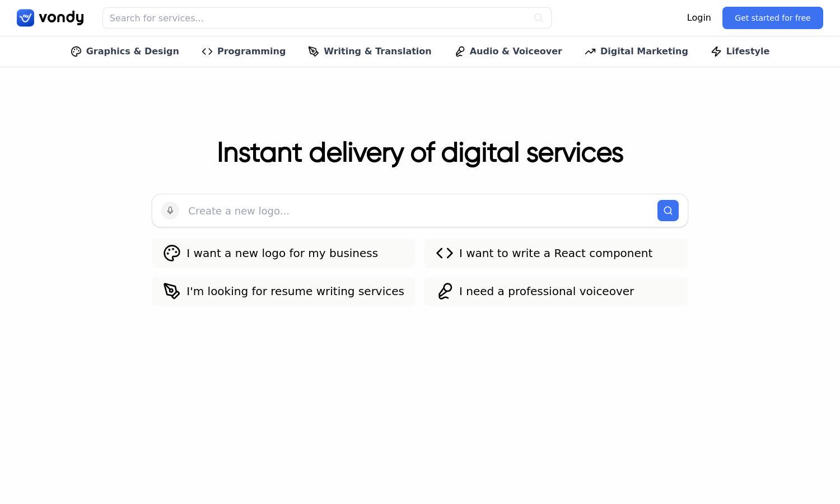Click the pen icon in resume suggestion
Image resolution: width=840 pixels, height=504 pixels.
pos(172,291)
